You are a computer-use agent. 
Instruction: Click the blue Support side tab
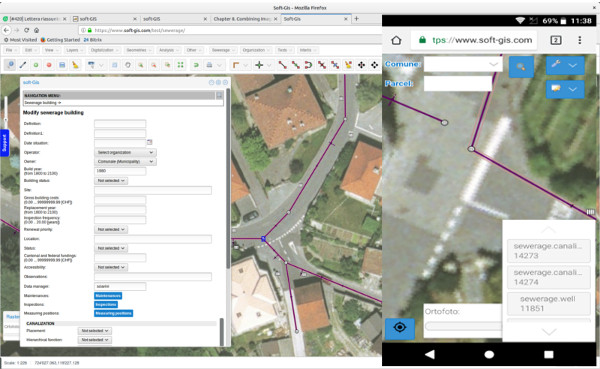coord(5,143)
